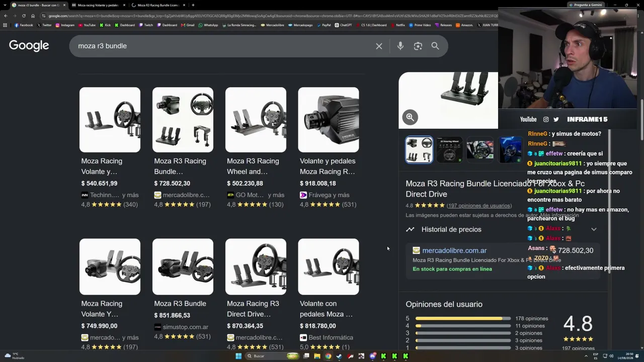This screenshot has width=644, height=362.
Task: Open the $540.651,99 Moza Racing Volante listing
Action: (110, 147)
